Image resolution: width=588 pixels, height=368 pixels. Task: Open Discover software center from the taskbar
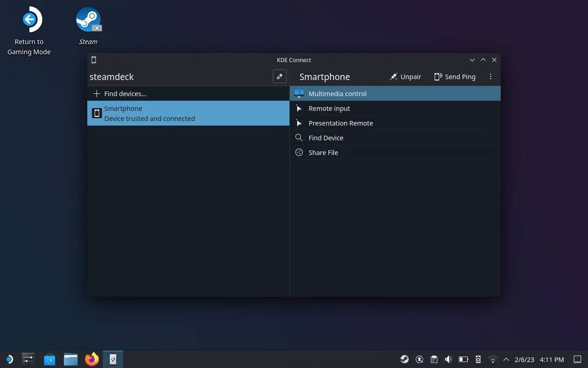[49, 359]
